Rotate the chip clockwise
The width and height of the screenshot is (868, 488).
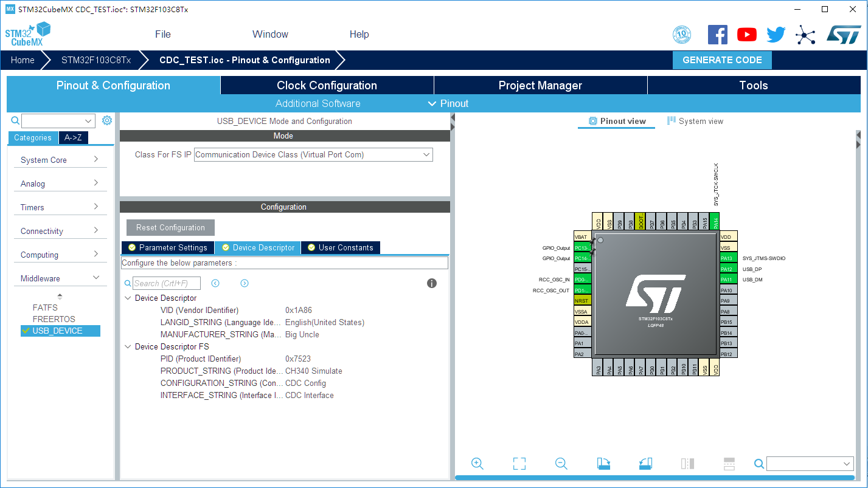(x=603, y=463)
